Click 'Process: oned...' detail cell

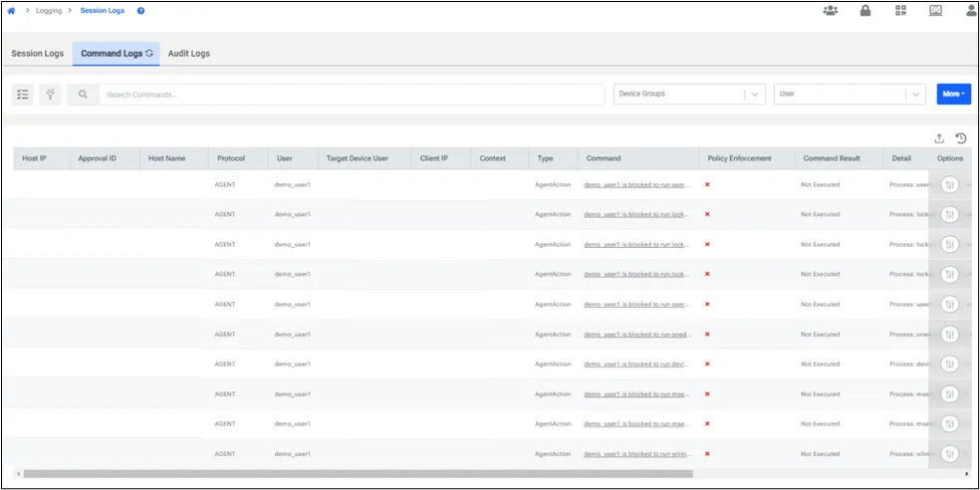(910, 335)
